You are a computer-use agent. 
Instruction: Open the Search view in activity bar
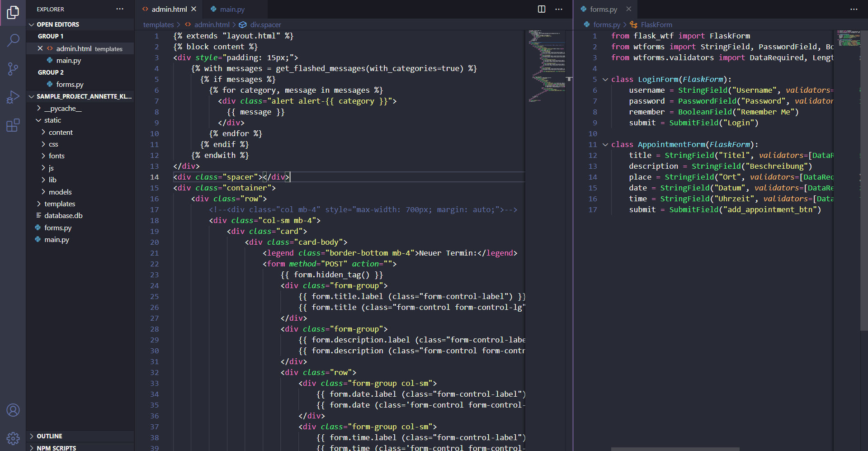coord(13,41)
